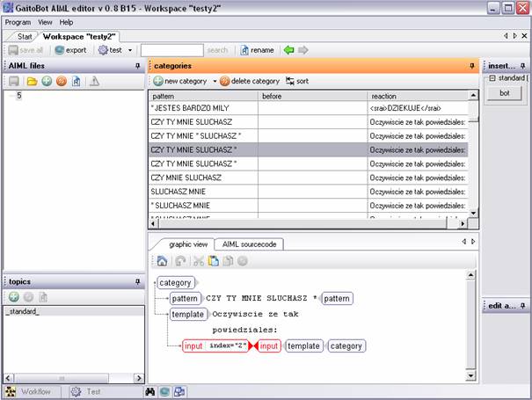Image resolution: width=532 pixels, height=400 pixels.
Task: Click the test gear button
Action: [110, 50]
